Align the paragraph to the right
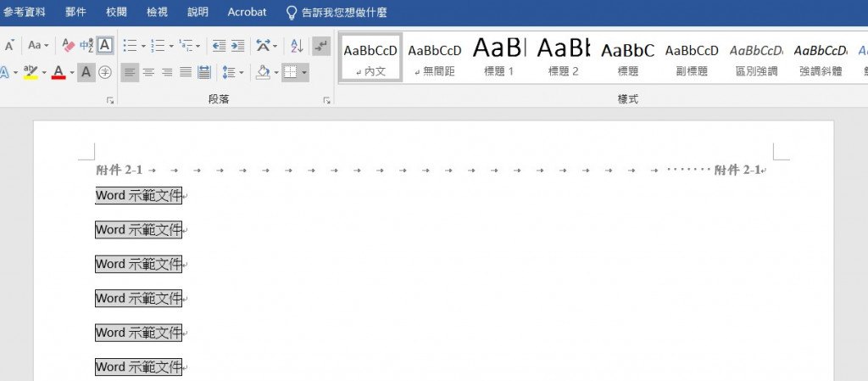 point(167,72)
